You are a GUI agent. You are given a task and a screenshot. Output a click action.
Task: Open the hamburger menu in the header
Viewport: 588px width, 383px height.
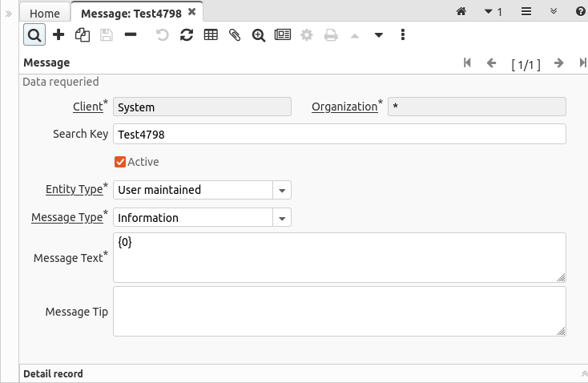(526, 12)
